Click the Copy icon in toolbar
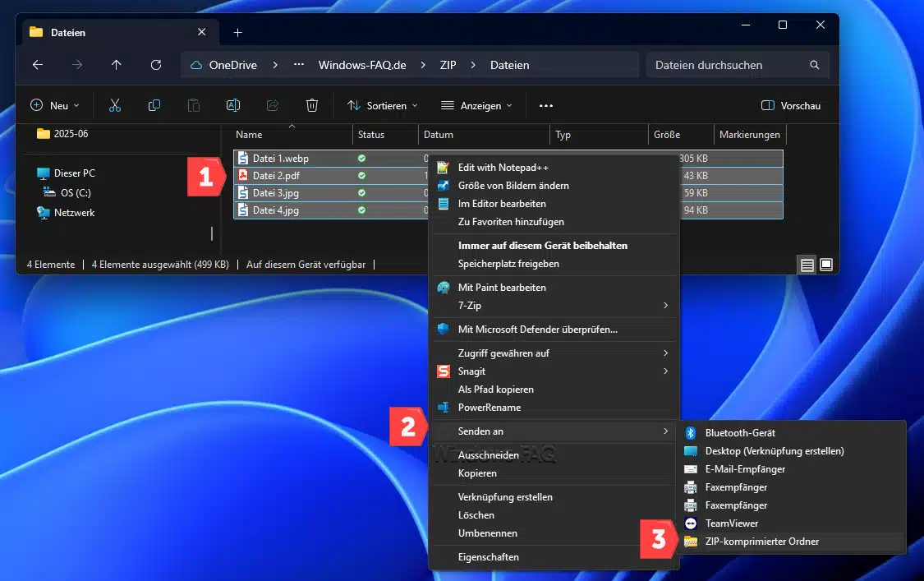The width and height of the screenshot is (924, 581). (x=154, y=105)
